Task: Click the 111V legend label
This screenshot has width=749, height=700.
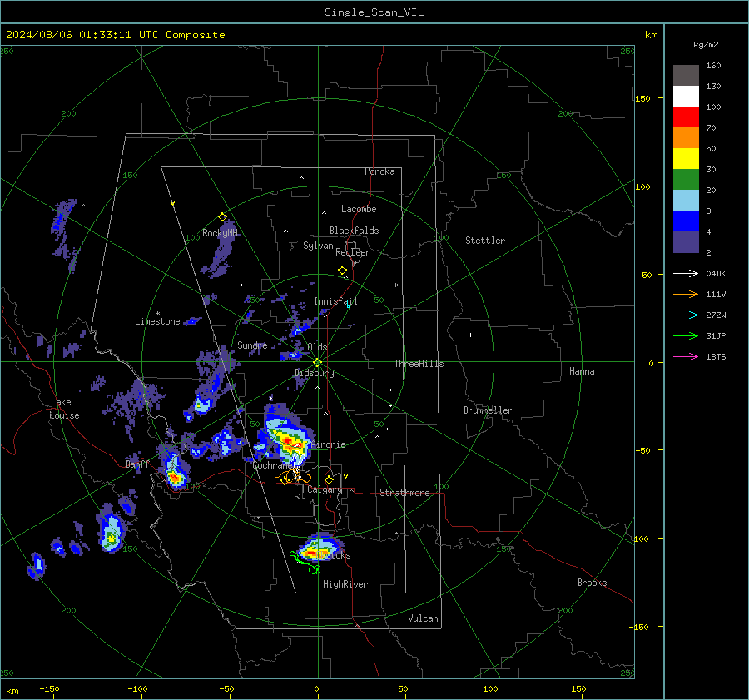Action: [716, 295]
